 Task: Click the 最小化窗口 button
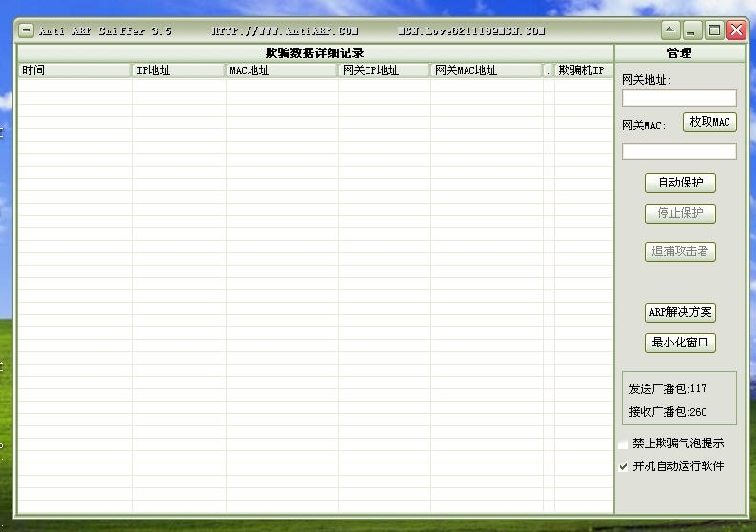(680, 343)
